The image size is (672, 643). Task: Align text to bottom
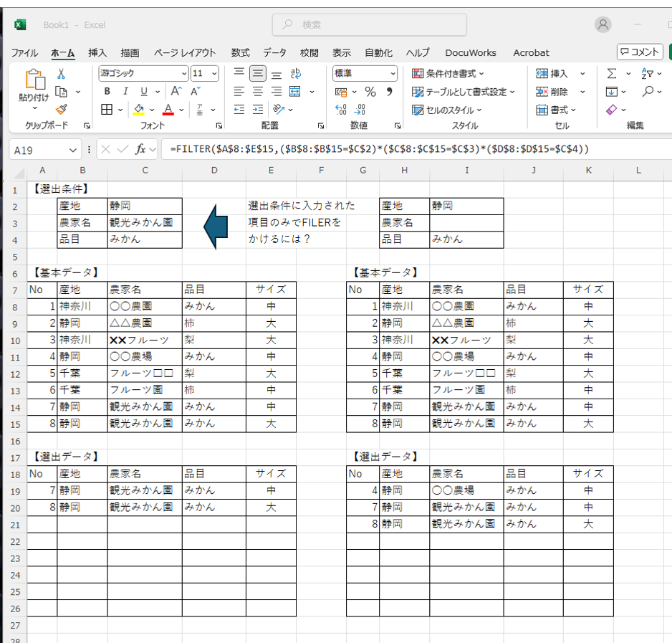[277, 74]
